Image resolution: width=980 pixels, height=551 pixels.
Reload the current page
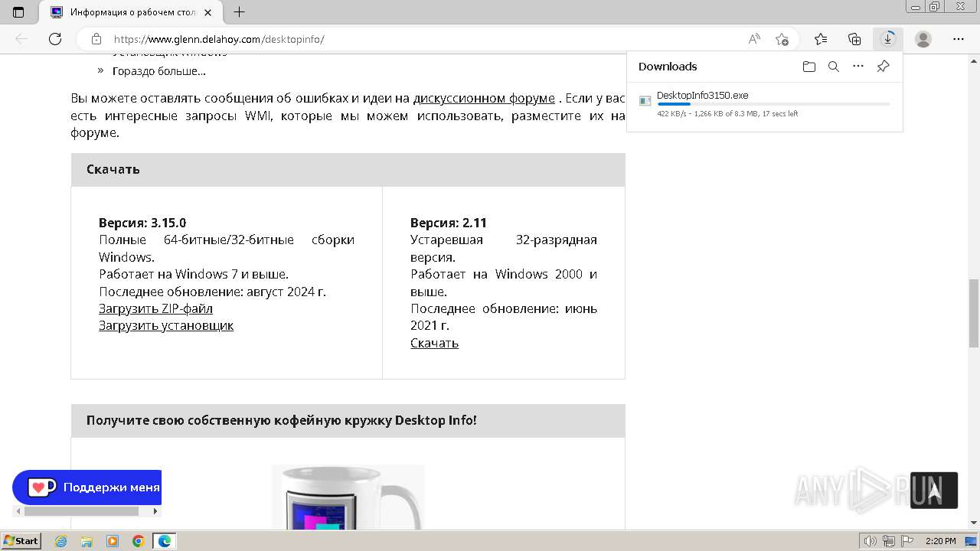pos(55,39)
